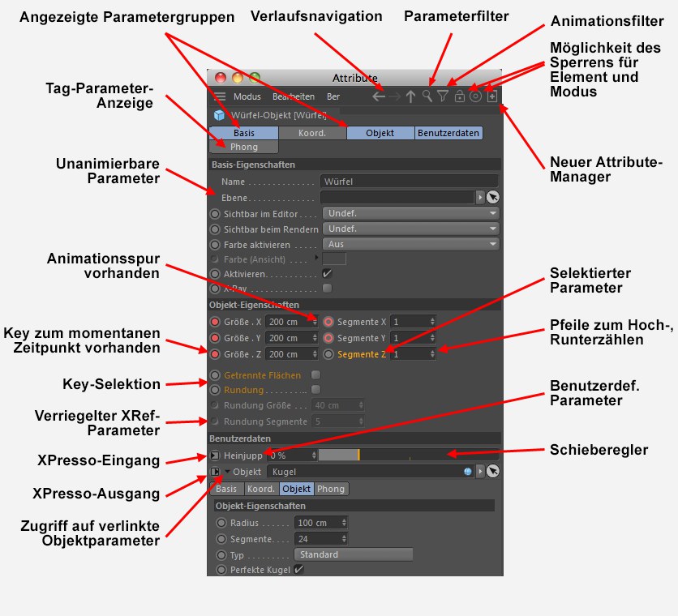The height and width of the screenshot is (616, 678).
Task: Click the Farbe (Ansicht) color swatch
Action: (334, 259)
